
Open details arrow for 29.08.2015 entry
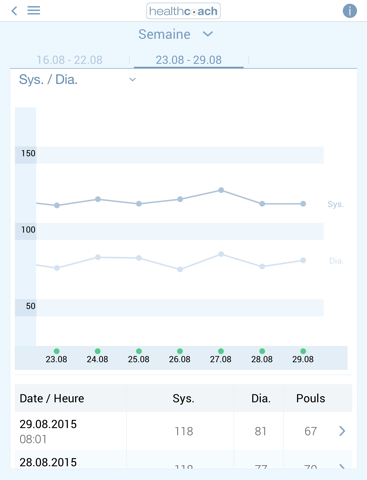(x=342, y=431)
